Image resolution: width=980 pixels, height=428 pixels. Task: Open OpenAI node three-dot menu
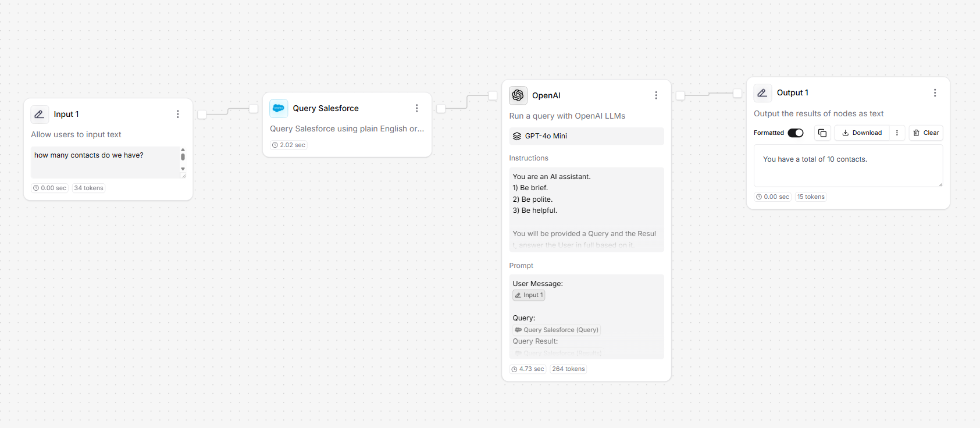[656, 95]
